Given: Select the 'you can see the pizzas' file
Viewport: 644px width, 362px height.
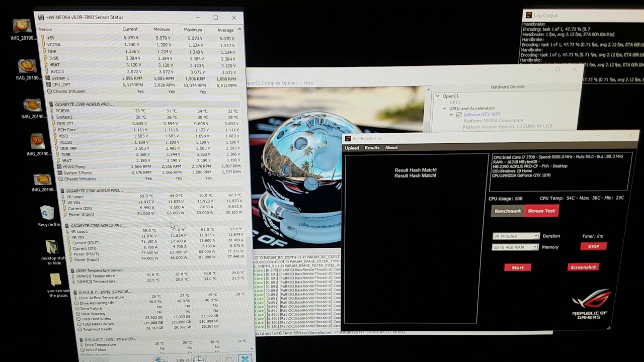Looking at the screenshot, I should [58, 285].
